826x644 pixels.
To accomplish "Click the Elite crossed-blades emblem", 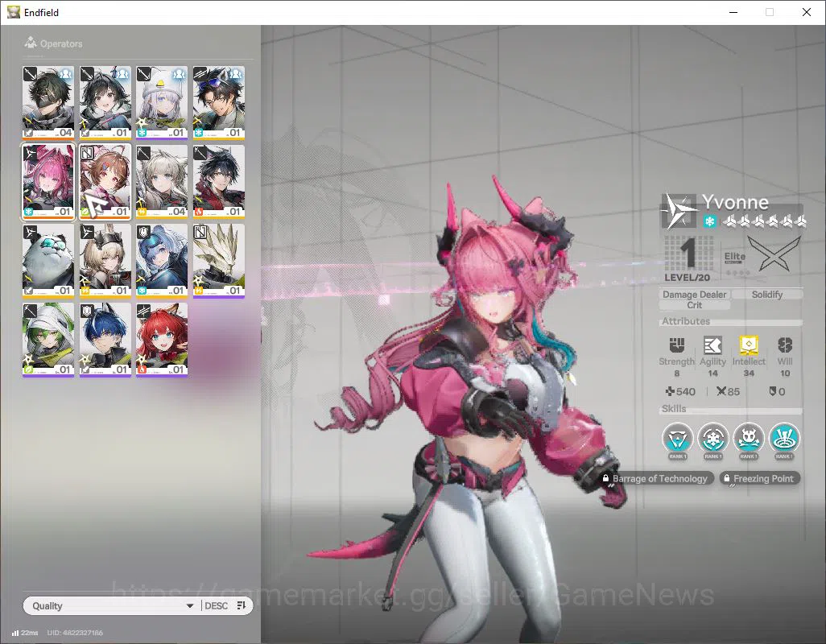I will pos(774,254).
